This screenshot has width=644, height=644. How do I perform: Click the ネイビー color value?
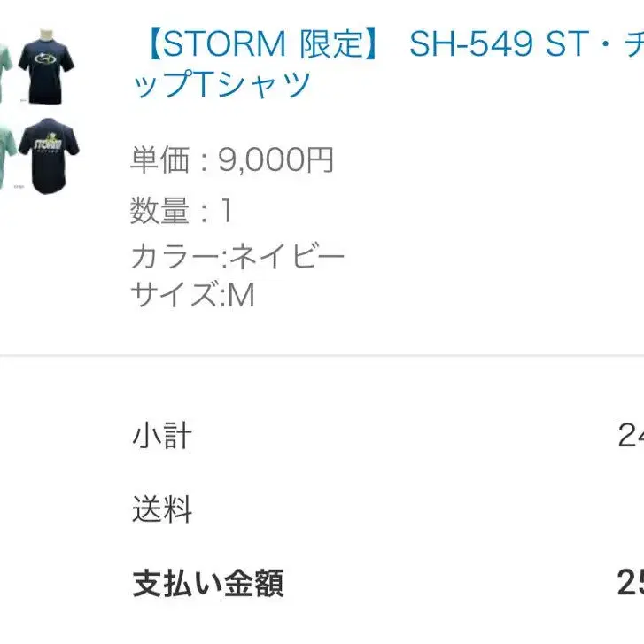[287, 257]
